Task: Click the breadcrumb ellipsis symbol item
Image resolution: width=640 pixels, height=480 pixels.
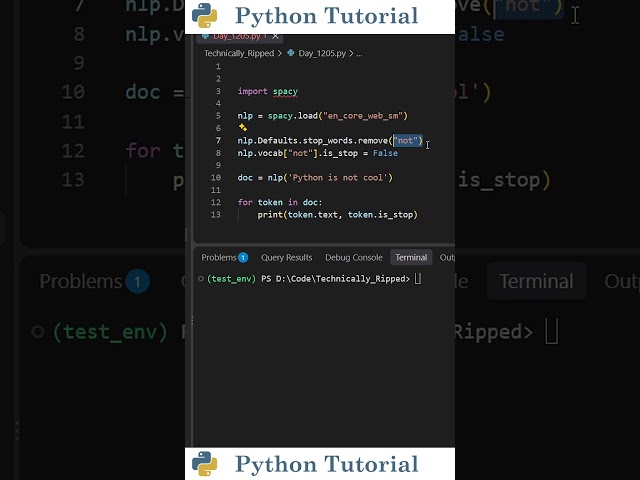Action: 359,53
